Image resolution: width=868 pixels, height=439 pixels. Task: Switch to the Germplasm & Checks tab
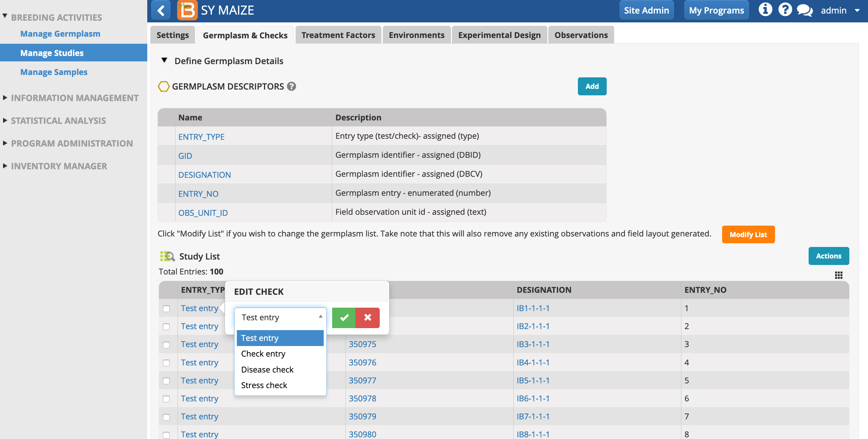pyautogui.click(x=245, y=35)
